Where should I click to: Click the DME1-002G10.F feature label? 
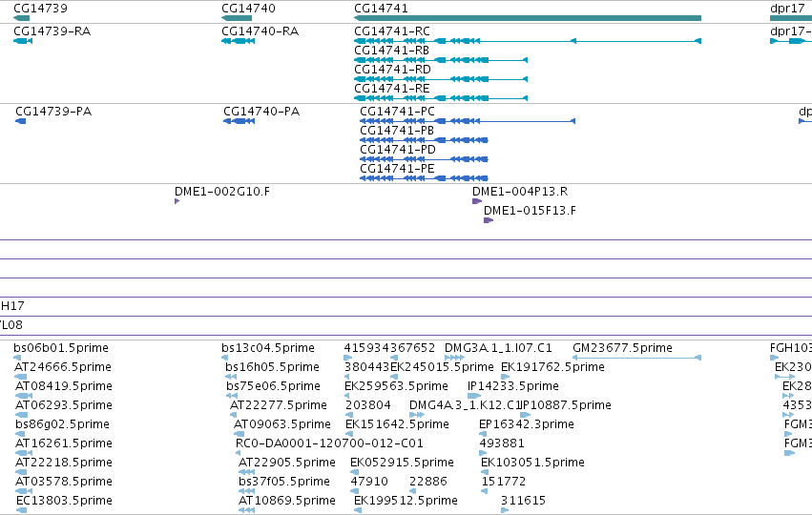tap(222, 192)
